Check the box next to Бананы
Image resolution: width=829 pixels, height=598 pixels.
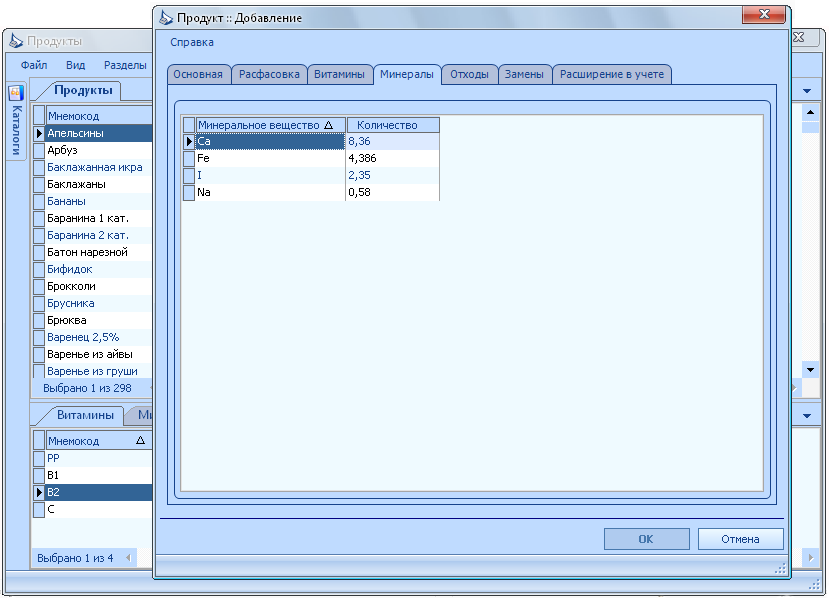coord(39,201)
